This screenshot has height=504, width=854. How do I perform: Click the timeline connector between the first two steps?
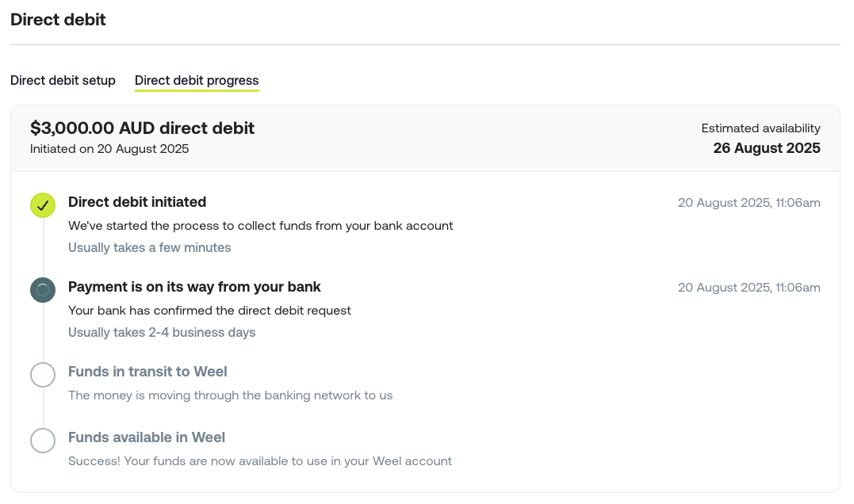point(43,247)
